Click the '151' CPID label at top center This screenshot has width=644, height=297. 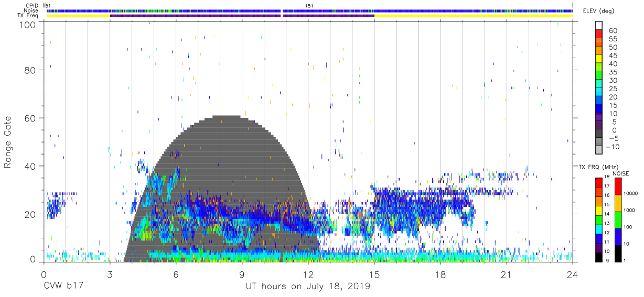(309, 6)
